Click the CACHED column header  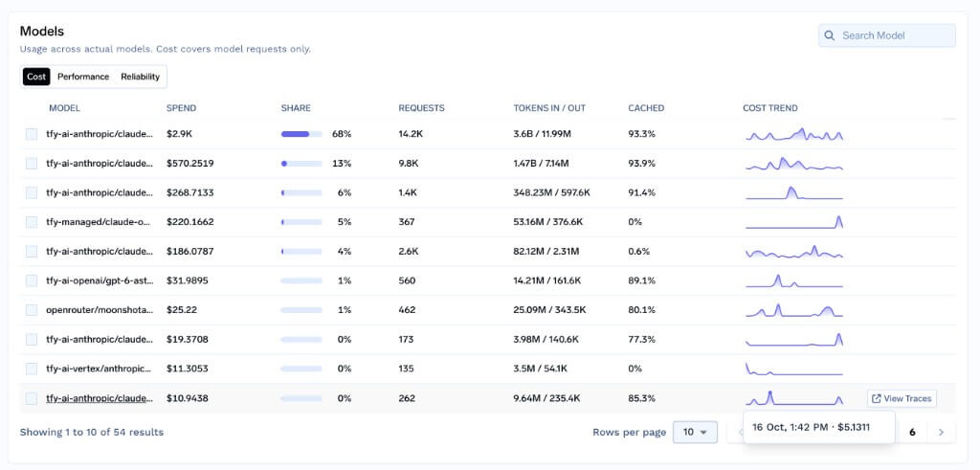[x=646, y=108]
